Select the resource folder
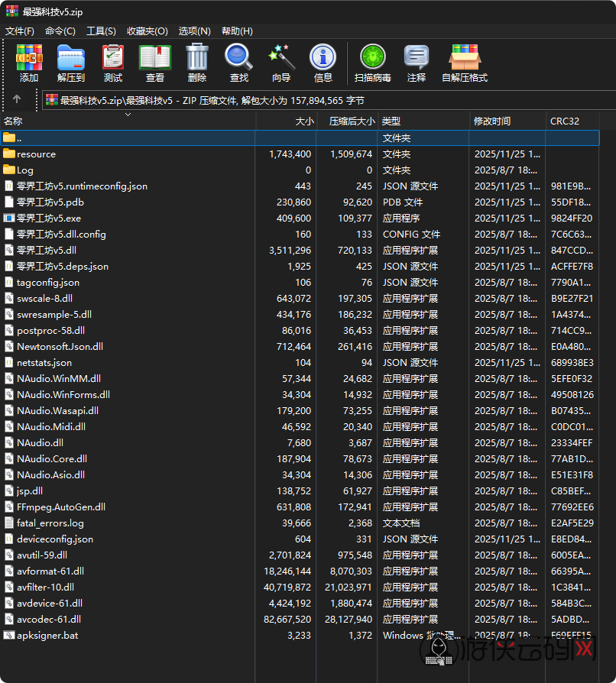616x683 pixels. [36, 154]
